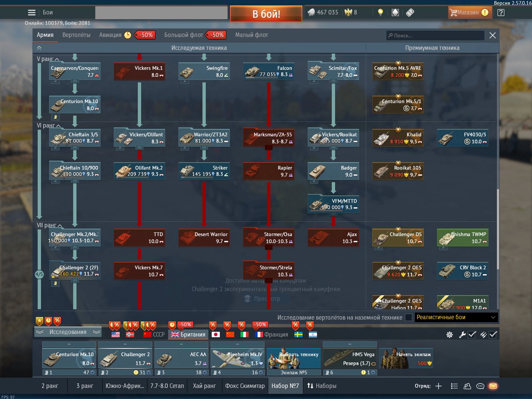The width and height of the screenshot is (532, 399).
Task: Click the star badge above Исследования
Action: (x=40, y=321)
